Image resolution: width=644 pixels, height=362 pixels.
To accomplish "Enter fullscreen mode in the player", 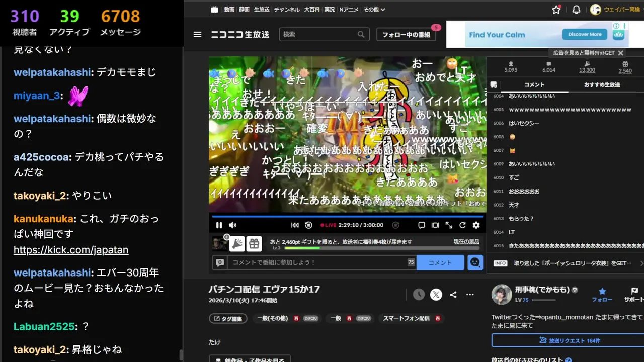I will coord(449,225).
